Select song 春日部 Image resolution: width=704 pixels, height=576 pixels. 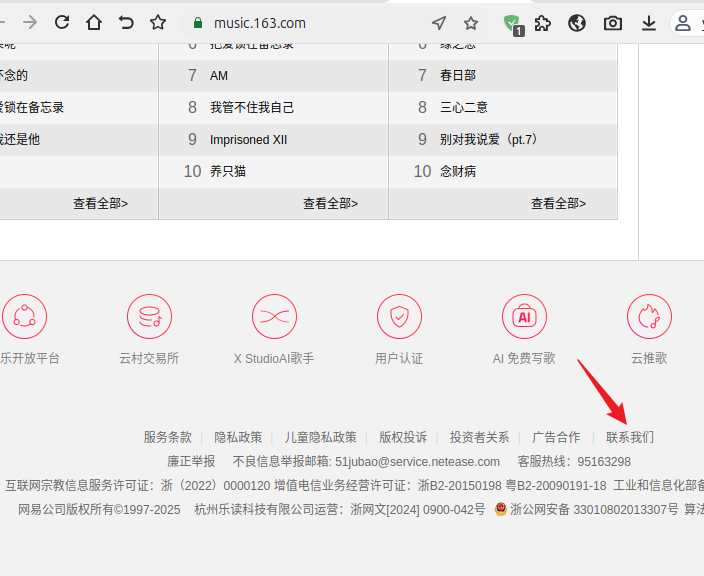click(458, 75)
